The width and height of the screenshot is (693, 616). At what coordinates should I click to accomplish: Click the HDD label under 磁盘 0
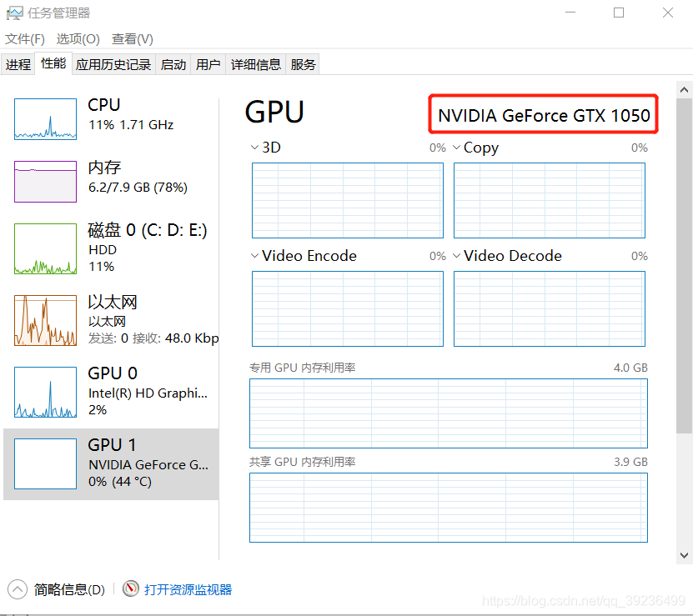tap(103, 250)
